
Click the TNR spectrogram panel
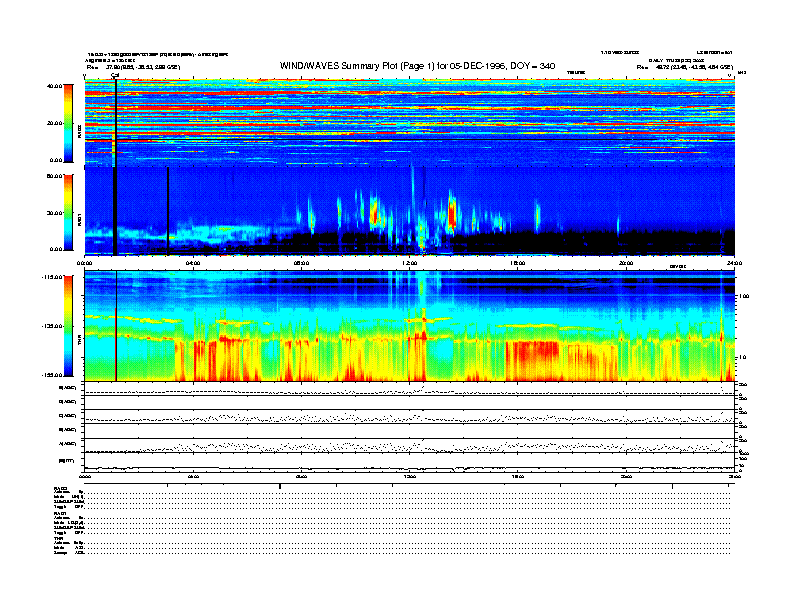(x=410, y=326)
